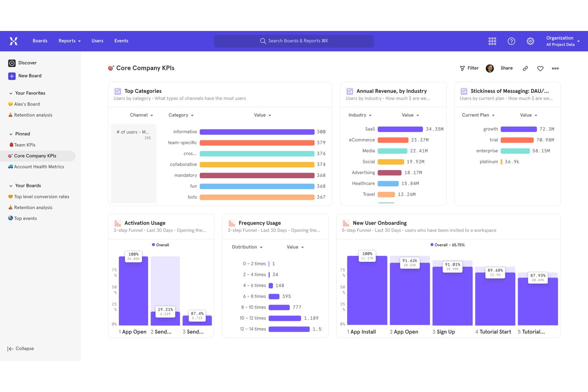Open Alex's Board favorite
This screenshot has width=588, height=392.
coord(27,104)
